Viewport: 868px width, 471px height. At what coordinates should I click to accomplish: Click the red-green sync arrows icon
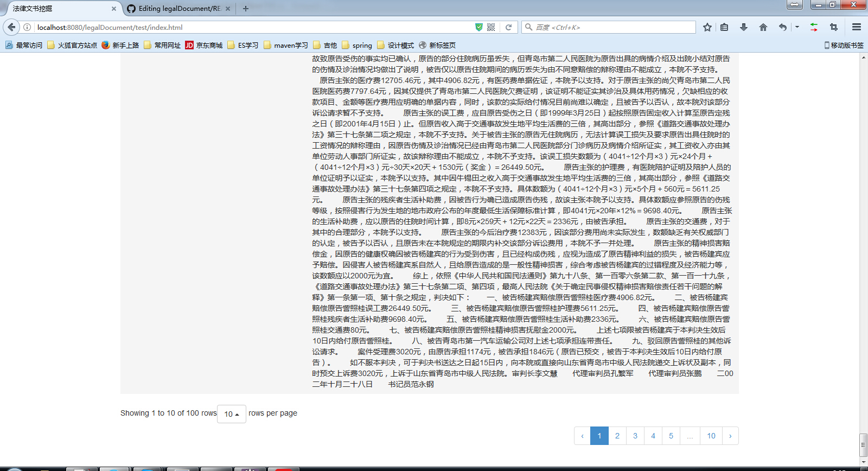point(814,27)
